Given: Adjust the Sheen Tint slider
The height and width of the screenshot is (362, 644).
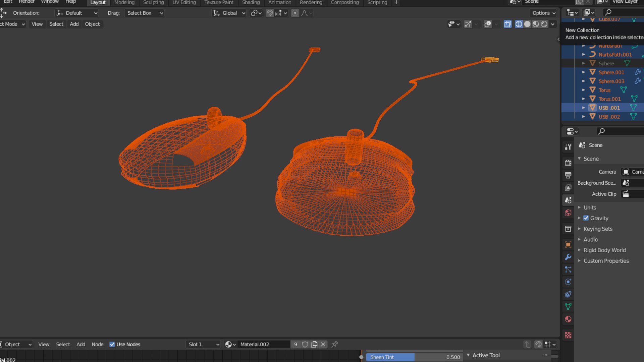Looking at the screenshot, I should point(414,357).
